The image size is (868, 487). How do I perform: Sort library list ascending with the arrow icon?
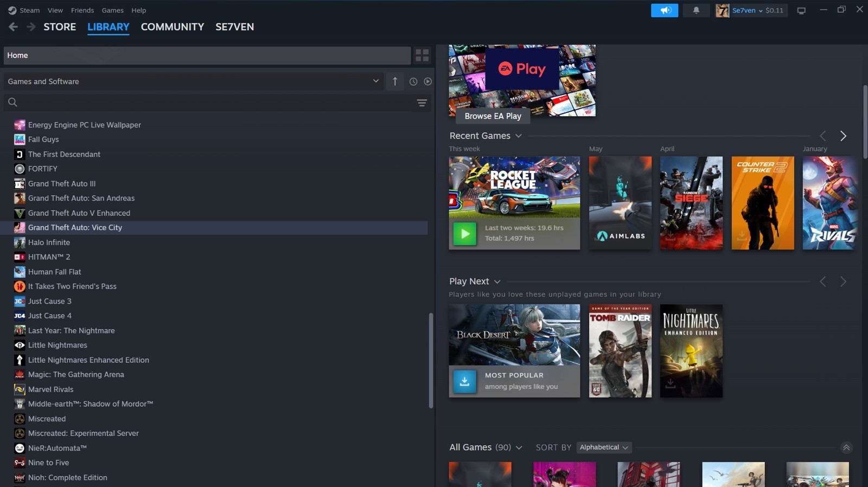coord(395,81)
